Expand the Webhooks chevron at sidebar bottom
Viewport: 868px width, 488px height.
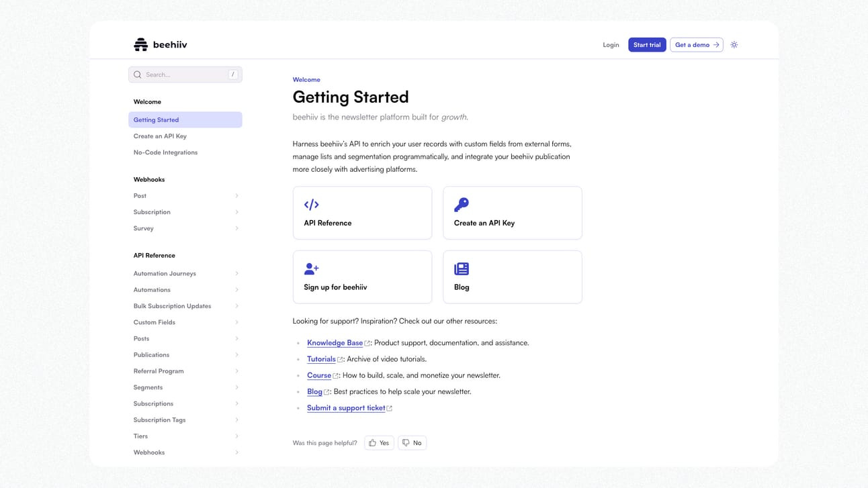click(236, 452)
